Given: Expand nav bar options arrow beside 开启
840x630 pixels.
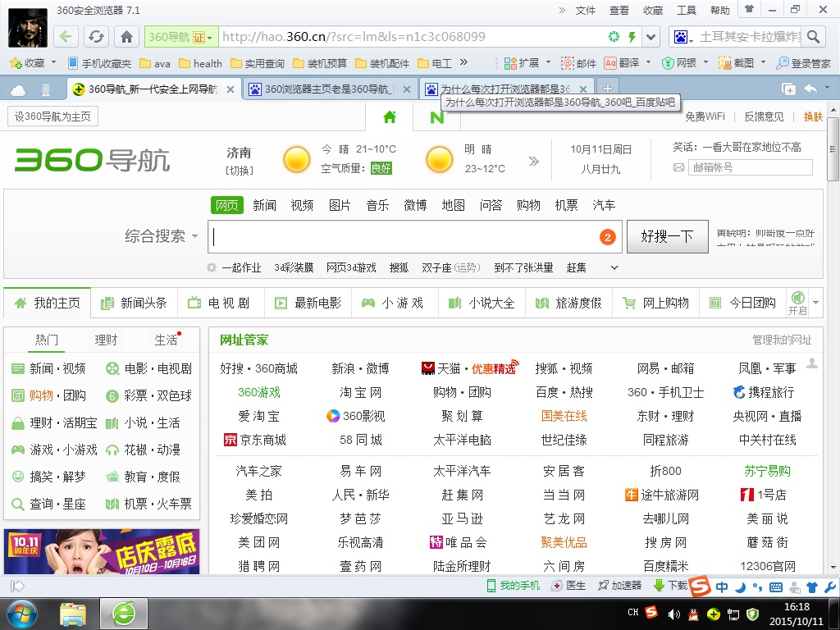Looking at the screenshot, I should point(815,303).
